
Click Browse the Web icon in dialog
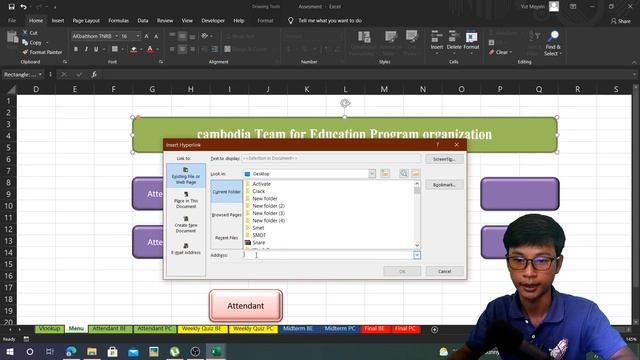click(x=404, y=173)
